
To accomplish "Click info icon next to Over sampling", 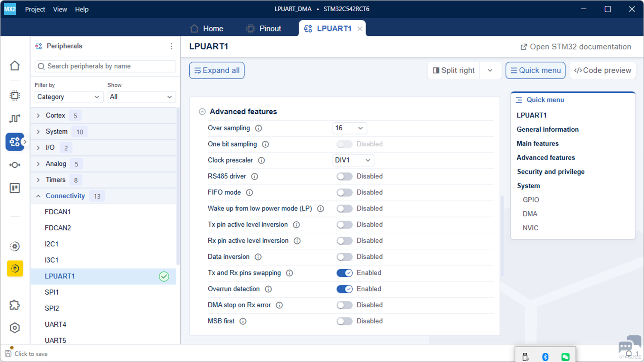I will click(x=259, y=128).
